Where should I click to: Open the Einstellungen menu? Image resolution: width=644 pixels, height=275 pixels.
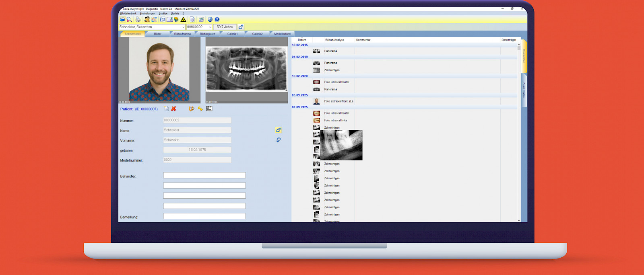(147, 13)
